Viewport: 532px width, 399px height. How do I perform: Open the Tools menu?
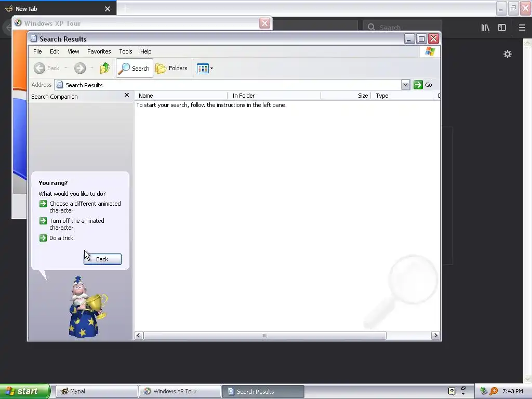click(126, 51)
